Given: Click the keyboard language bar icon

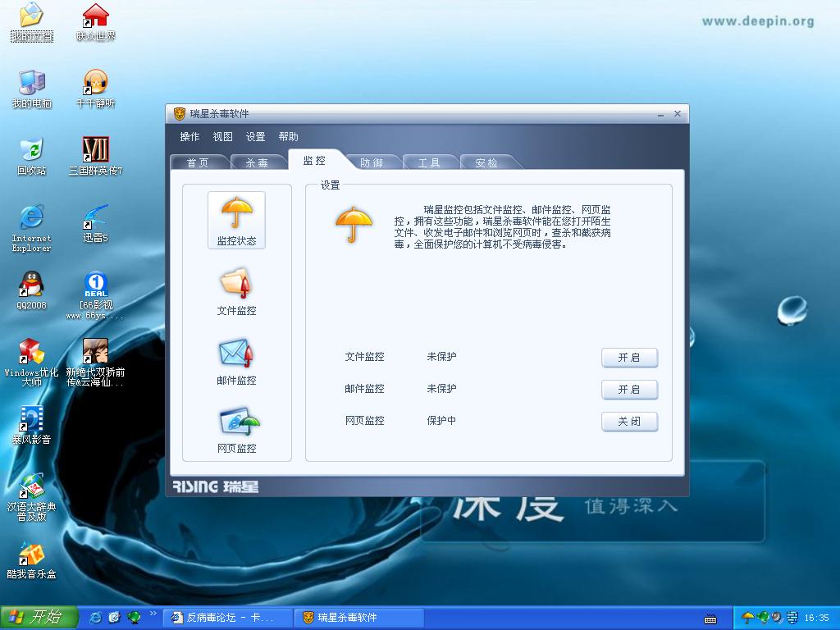Looking at the screenshot, I should click(711, 619).
